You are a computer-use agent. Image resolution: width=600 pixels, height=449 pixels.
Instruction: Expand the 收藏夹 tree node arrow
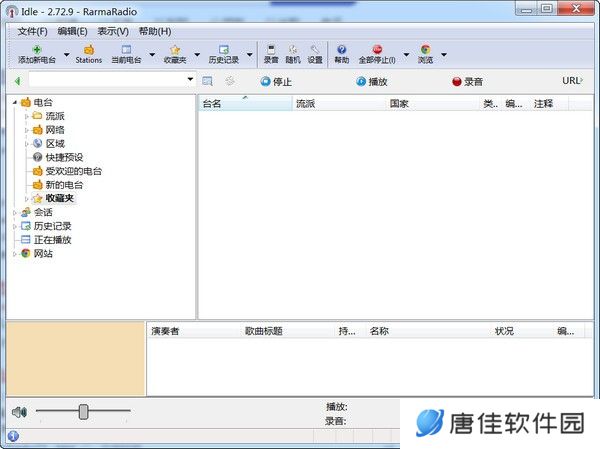click(27, 199)
